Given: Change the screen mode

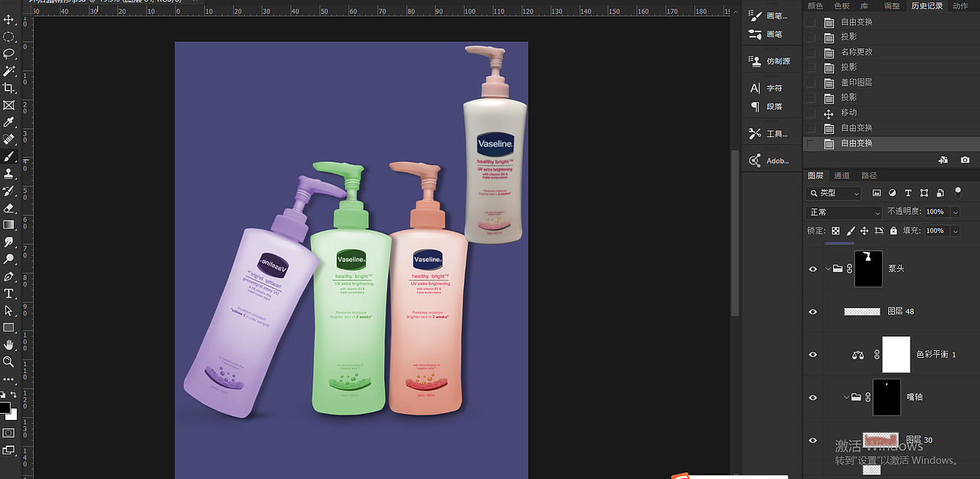Looking at the screenshot, I should click(9, 451).
